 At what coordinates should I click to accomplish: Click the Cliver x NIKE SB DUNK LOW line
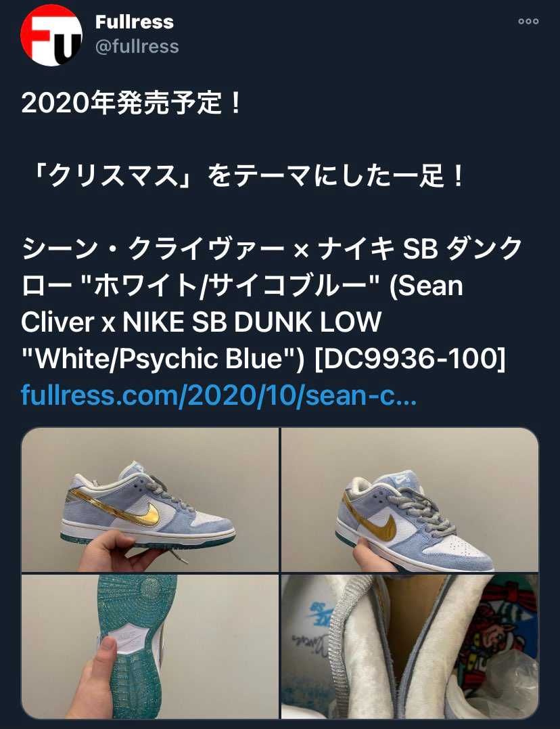point(202,322)
